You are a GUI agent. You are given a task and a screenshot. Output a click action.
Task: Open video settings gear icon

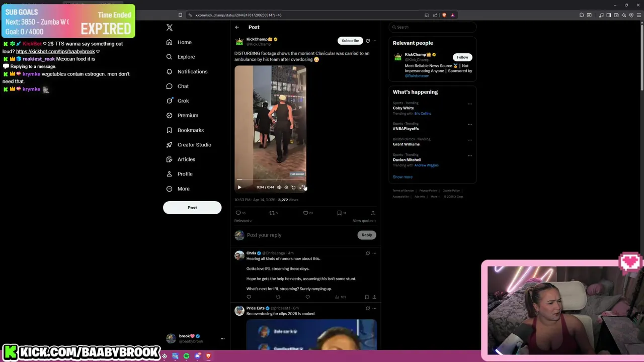[286, 187]
